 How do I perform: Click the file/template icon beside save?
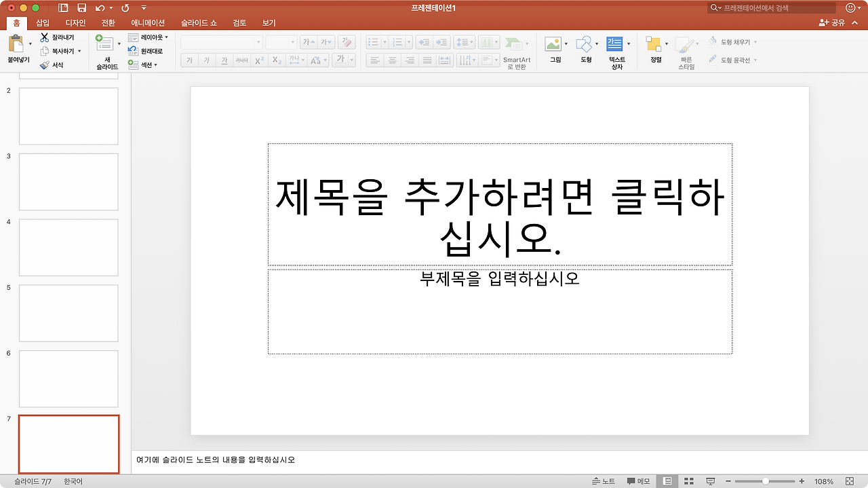click(x=63, y=8)
